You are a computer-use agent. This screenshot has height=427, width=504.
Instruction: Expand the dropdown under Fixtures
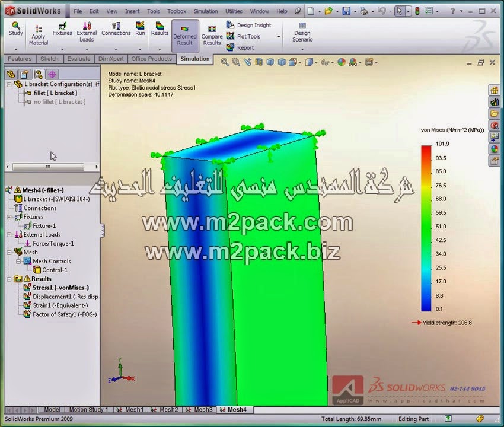click(x=62, y=49)
